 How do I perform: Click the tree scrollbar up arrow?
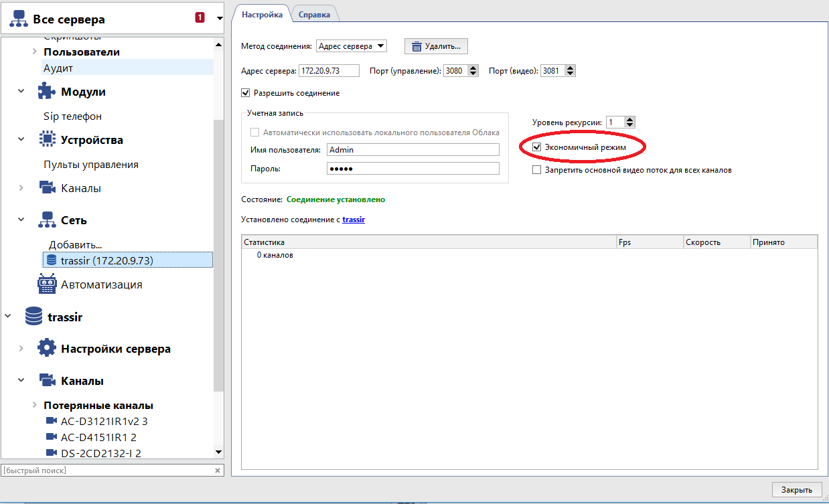point(218,44)
